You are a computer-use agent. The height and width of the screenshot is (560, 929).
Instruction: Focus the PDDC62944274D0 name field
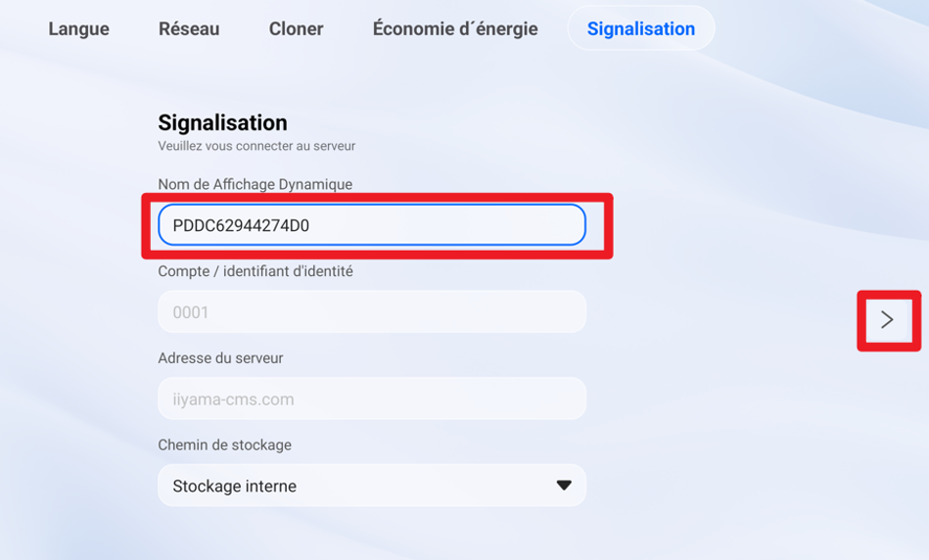pos(371,225)
